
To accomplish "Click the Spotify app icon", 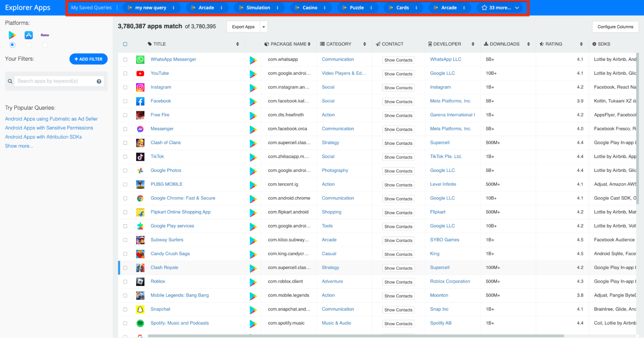I will click(140, 323).
